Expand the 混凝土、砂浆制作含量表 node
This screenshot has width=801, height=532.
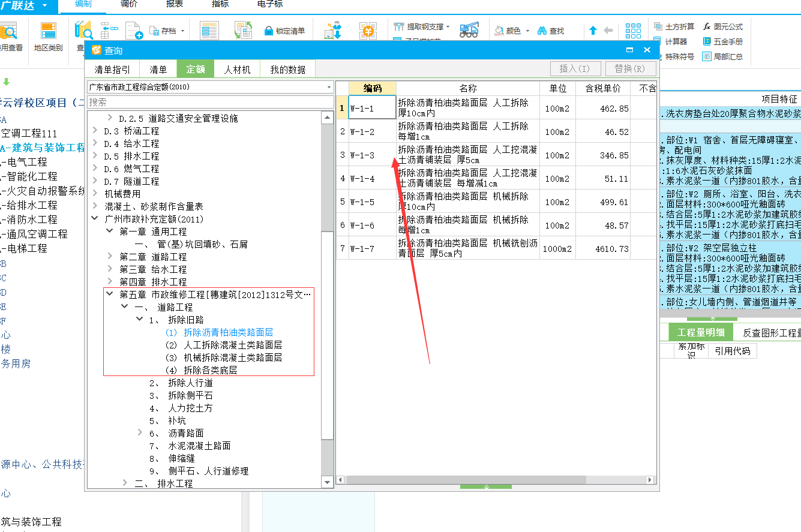[96, 206]
